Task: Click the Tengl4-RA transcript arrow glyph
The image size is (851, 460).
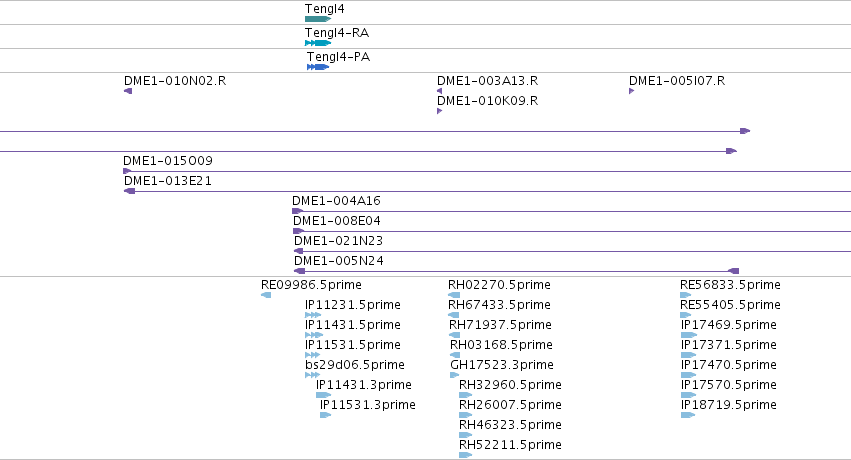Action: pyautogui.click(x=318, y=43)
